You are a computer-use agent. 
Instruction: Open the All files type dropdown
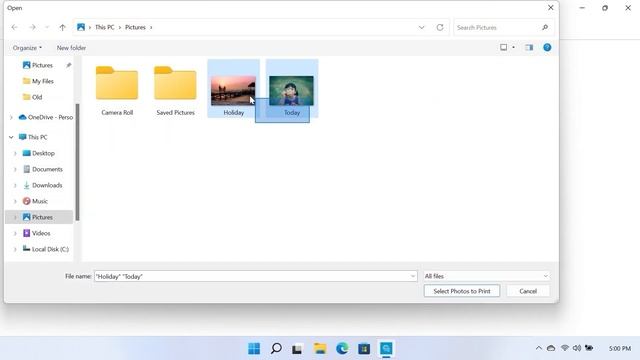486,276
